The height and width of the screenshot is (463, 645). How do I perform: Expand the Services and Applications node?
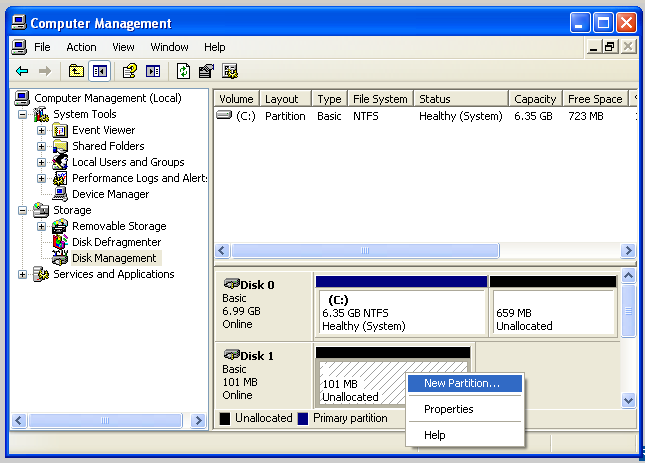23,274
